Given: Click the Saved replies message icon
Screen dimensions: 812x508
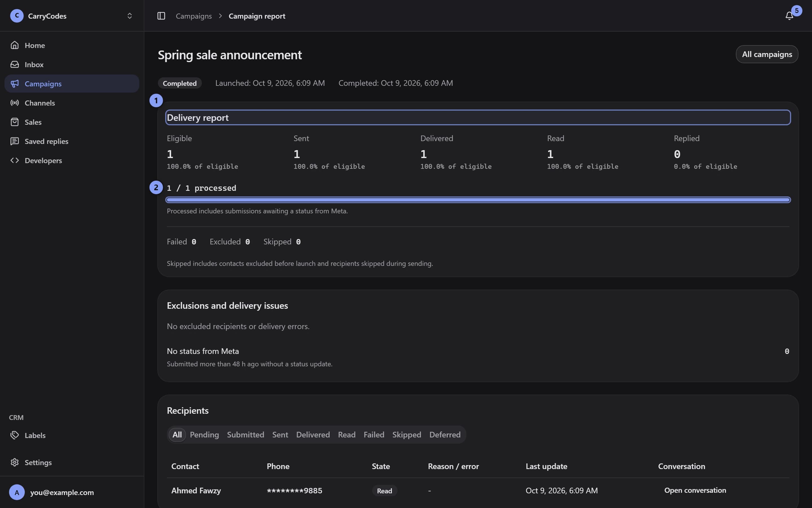Looking at the screenshot, I should (x=14, y=141).
